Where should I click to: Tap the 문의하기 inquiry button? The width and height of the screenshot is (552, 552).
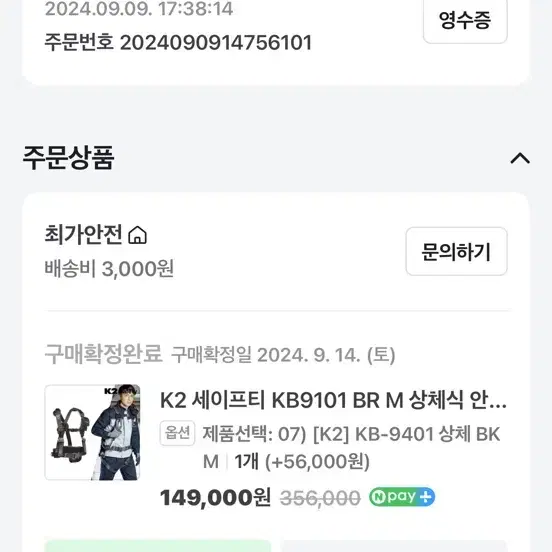click(456, 251)
